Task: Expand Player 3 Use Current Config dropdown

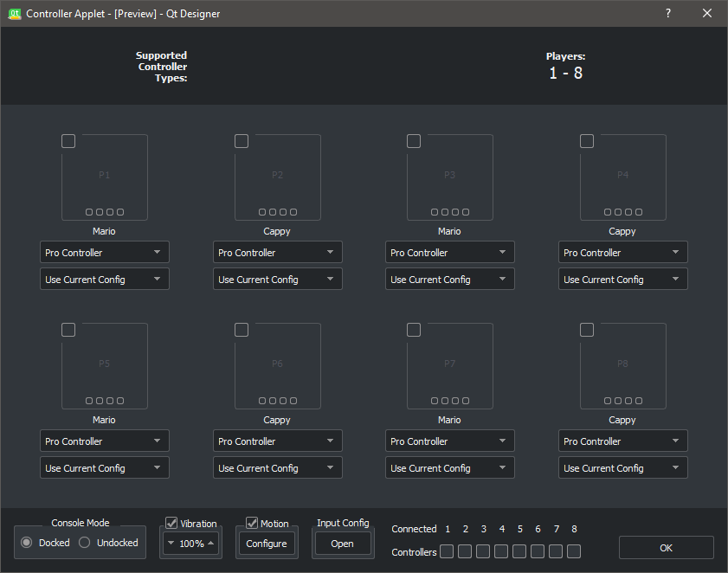Action: tap(449, 279)
